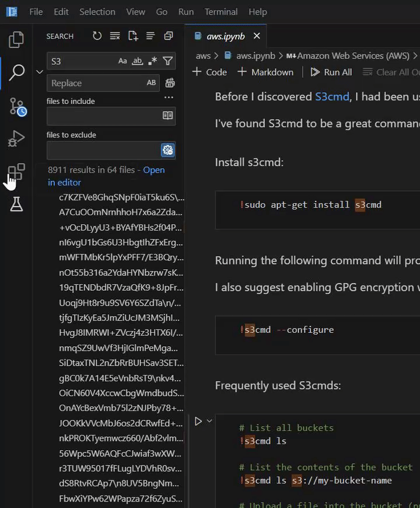Open the Extensions view
Screen dimensions: 420x508
point(16,171)
